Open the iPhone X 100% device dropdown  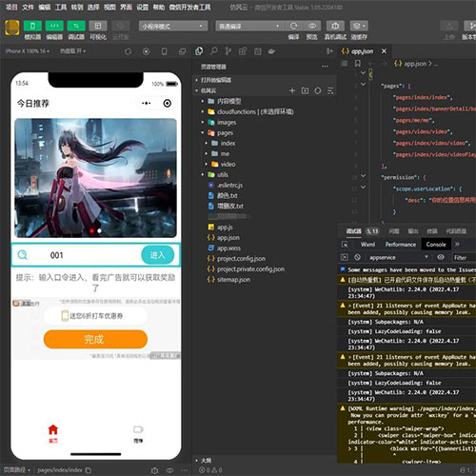click(28, 51)
